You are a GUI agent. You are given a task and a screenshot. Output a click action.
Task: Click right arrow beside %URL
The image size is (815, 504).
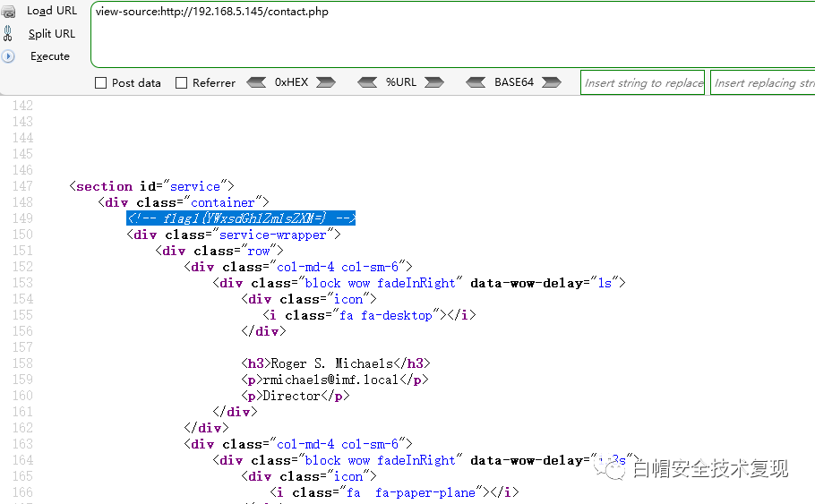coord(434,82)
